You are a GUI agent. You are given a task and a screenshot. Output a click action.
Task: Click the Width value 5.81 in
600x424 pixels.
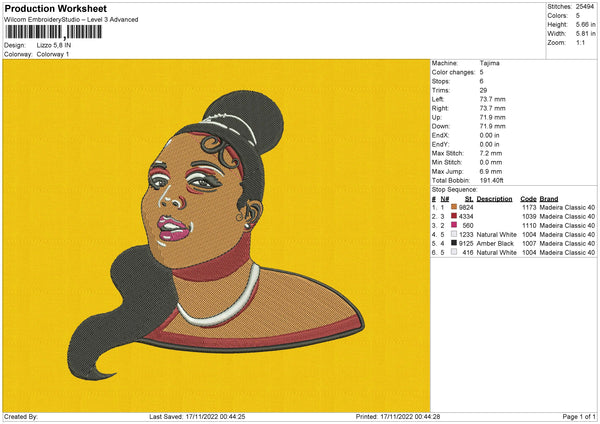585,34
